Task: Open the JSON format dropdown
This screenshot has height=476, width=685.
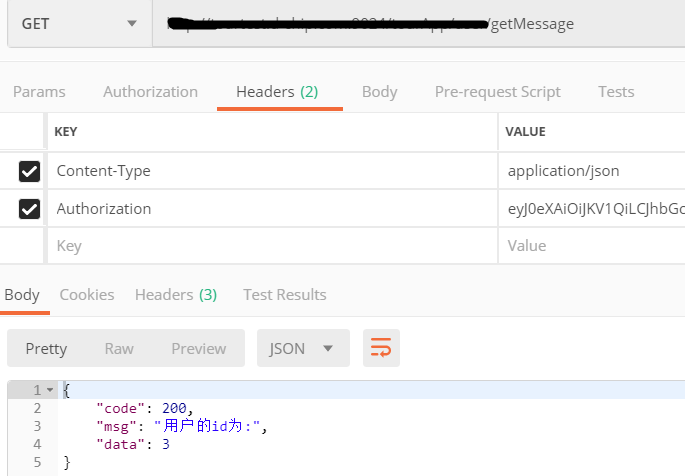Action: tap(303, 348)
